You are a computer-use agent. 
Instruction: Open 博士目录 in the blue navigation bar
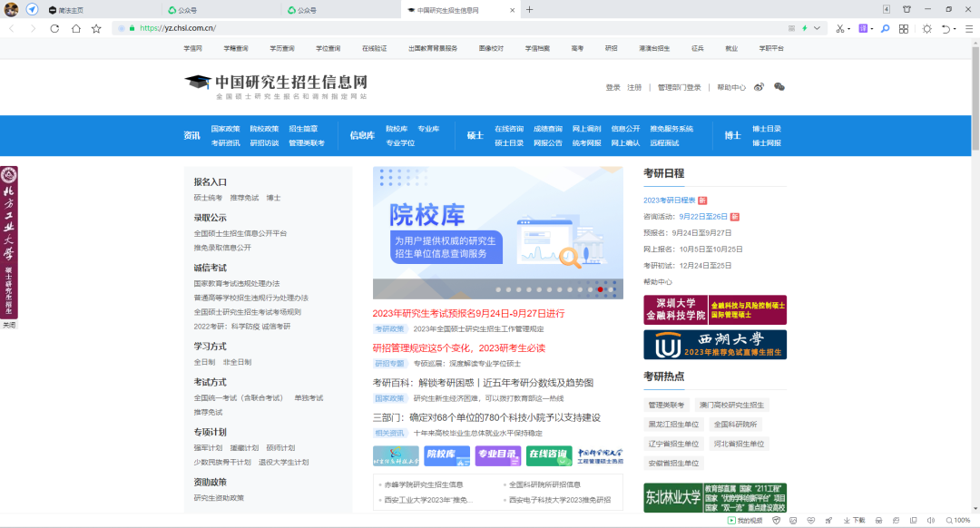click(766, 129)
